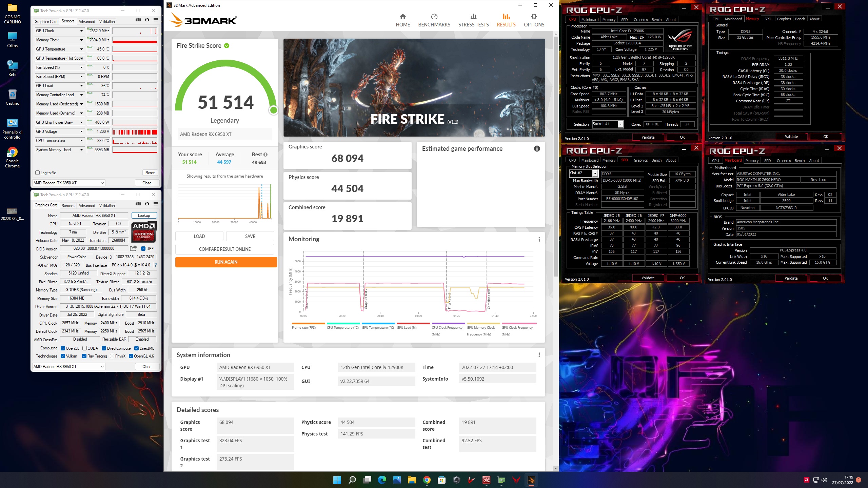The width and height of the screenshot is (868, 488).
Task: Click the Lookup button in GPU-Z
Action: point(144,216)
